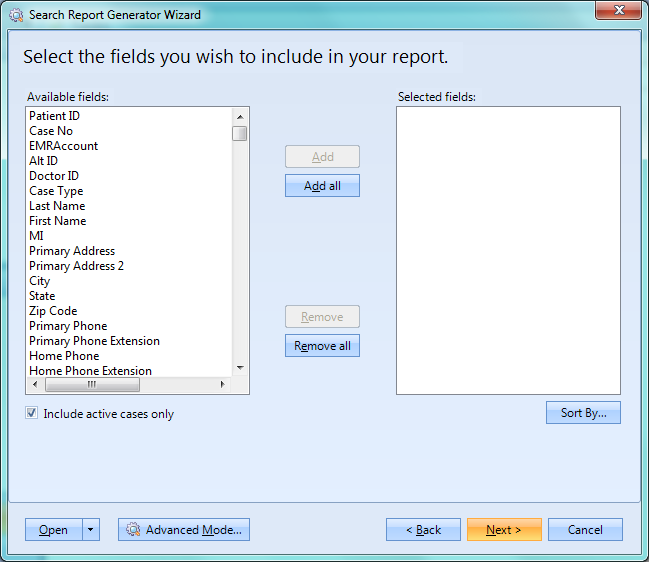Viewport: 649px width, 562px height.
Task: Choose Zip Code from available fields
Action: tap(53, 311)
